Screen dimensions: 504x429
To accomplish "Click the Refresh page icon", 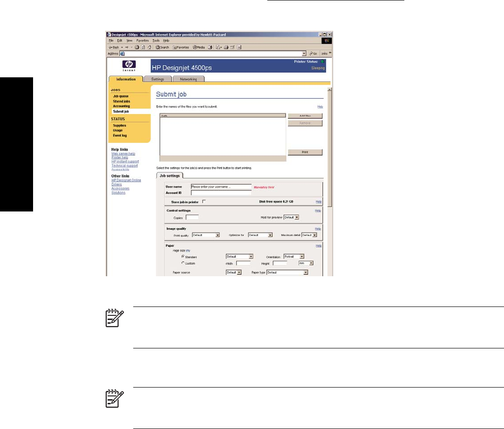I will coord(143,47).
